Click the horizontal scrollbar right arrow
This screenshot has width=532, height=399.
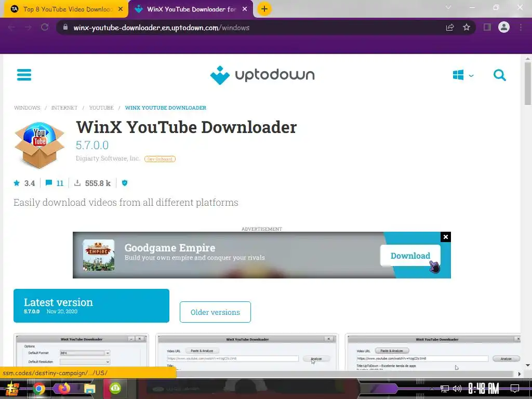(520, 374)
